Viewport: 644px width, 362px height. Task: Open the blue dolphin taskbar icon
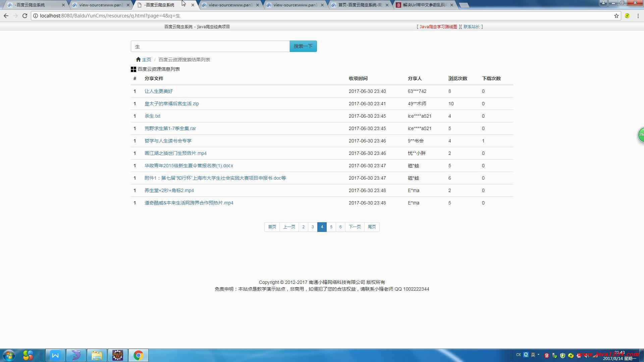click(76, 355)
